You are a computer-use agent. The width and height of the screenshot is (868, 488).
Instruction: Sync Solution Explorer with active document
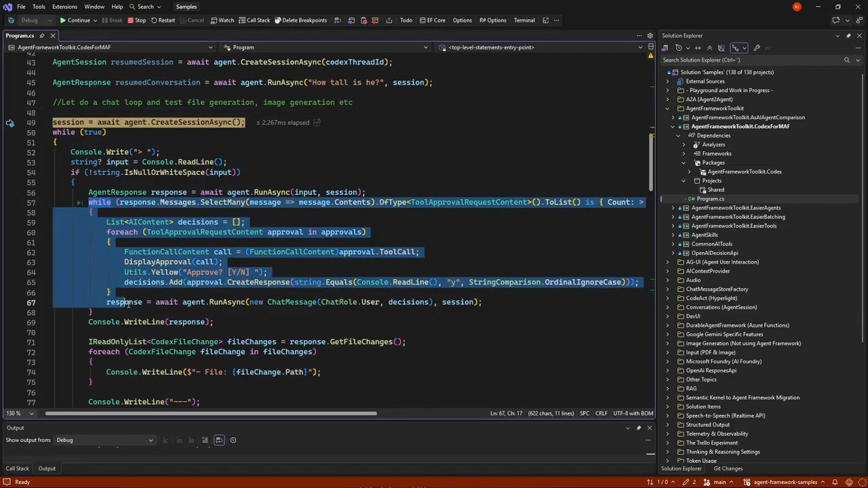tap(698, 47)
